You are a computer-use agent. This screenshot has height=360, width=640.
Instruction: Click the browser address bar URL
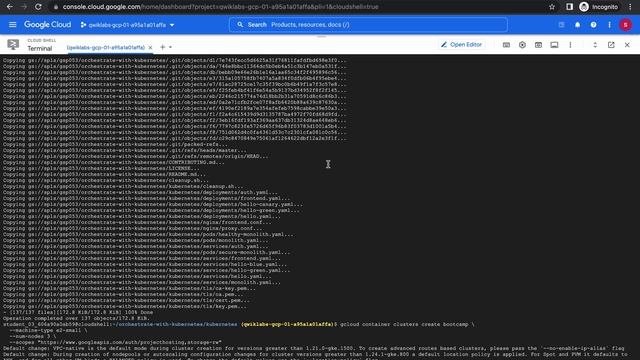point(220,7)
